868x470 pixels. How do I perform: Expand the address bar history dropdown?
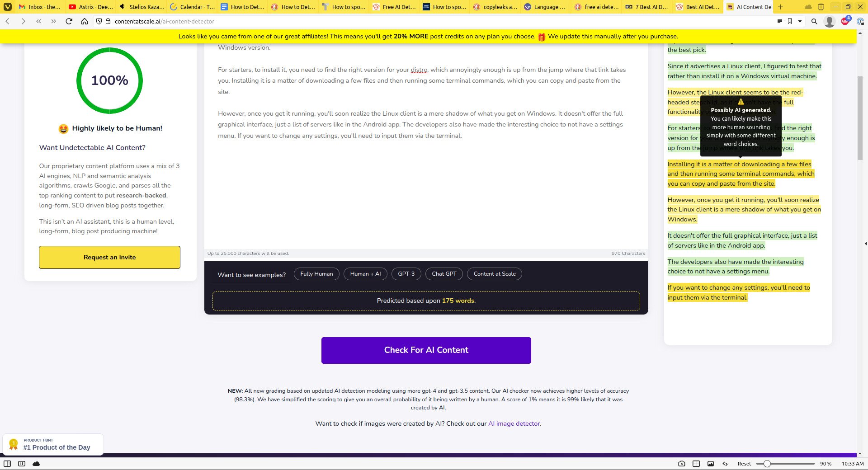[800, 21]
